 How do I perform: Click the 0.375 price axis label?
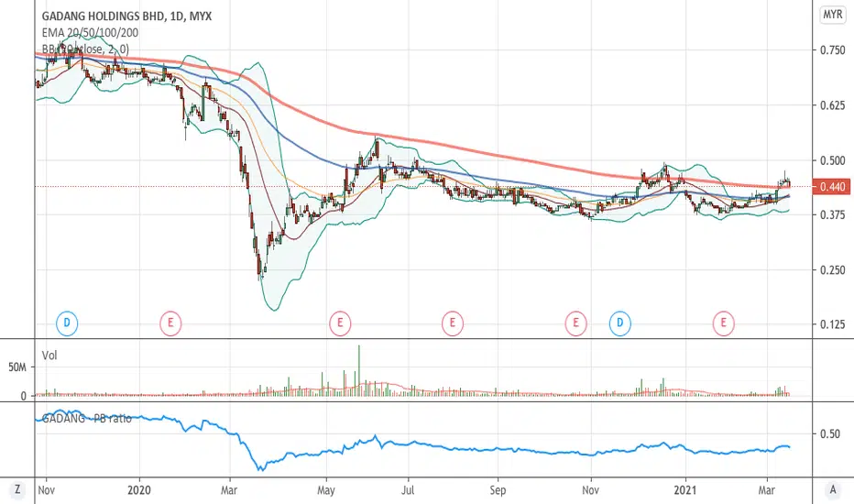(832, 214)
